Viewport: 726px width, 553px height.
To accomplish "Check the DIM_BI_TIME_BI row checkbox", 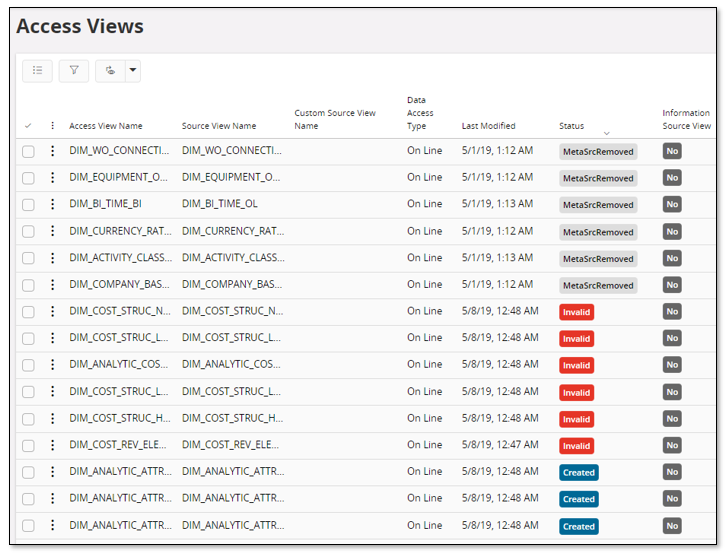I will 28,204.
